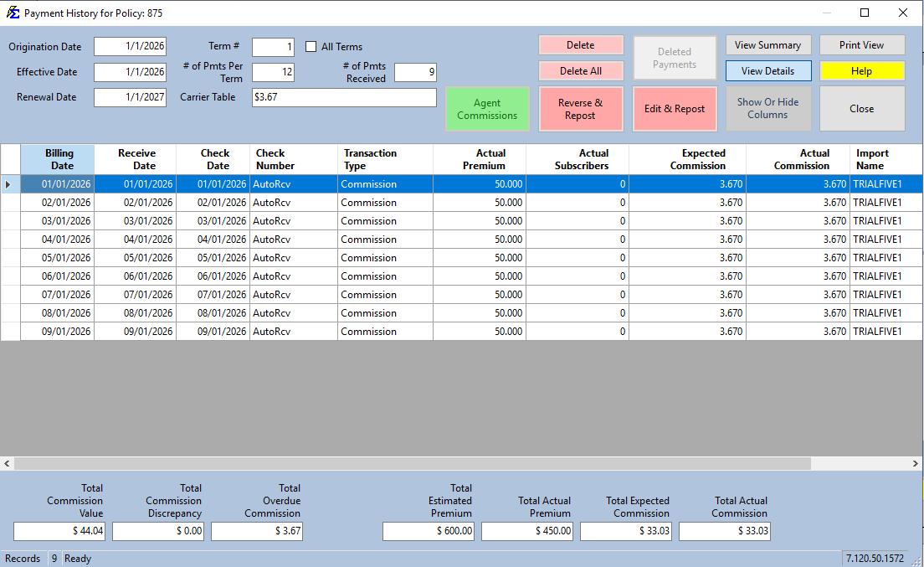Click Actual Premium 50.000 in 08/01/2026 row
Screen dimensions: 924x567
click(480, 313)
